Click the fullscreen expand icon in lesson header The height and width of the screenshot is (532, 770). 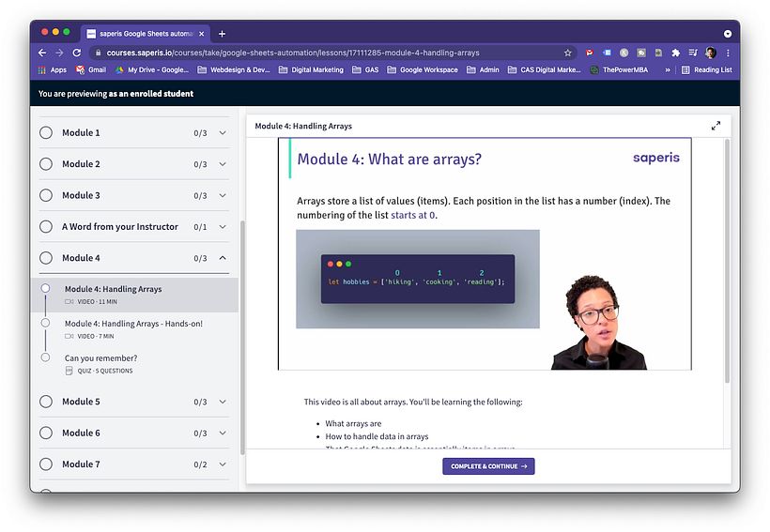pyautogui.click(x=716, y=126)
